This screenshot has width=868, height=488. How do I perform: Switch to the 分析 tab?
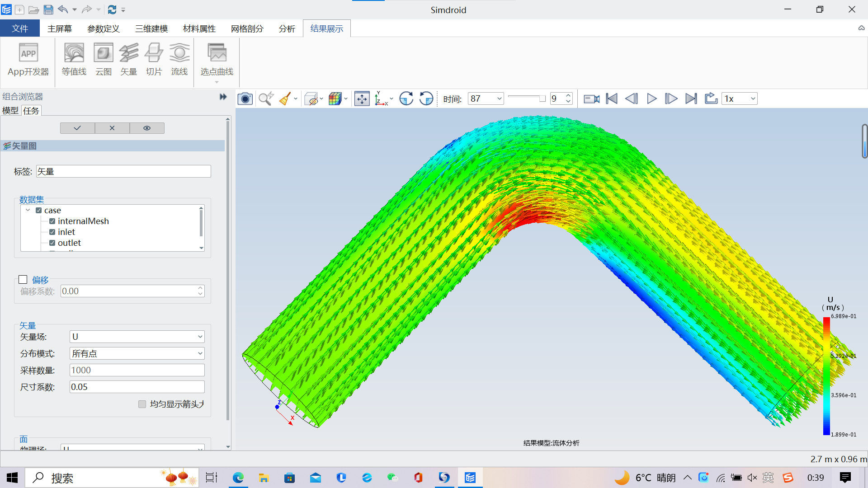pyautogui.click(x=287, y=28)
